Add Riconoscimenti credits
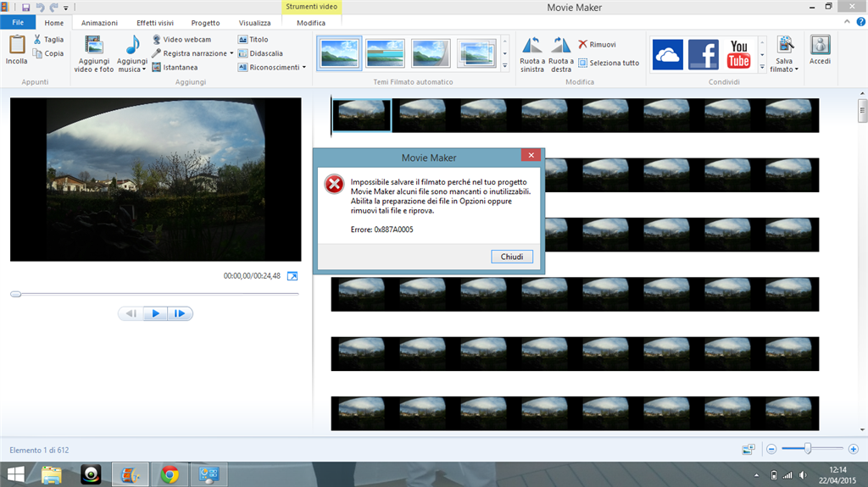Screen dimensions: 868x487 [x=269, y=67]
